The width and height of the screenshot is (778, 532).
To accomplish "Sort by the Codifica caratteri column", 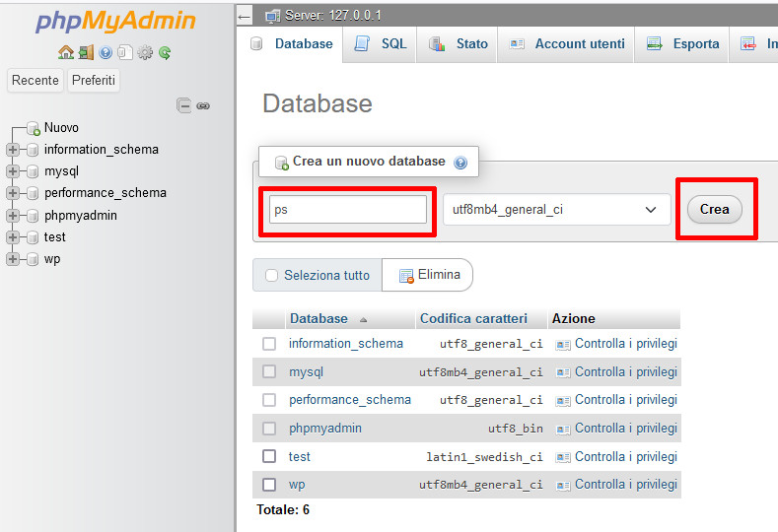I will (x=473, y=319).
